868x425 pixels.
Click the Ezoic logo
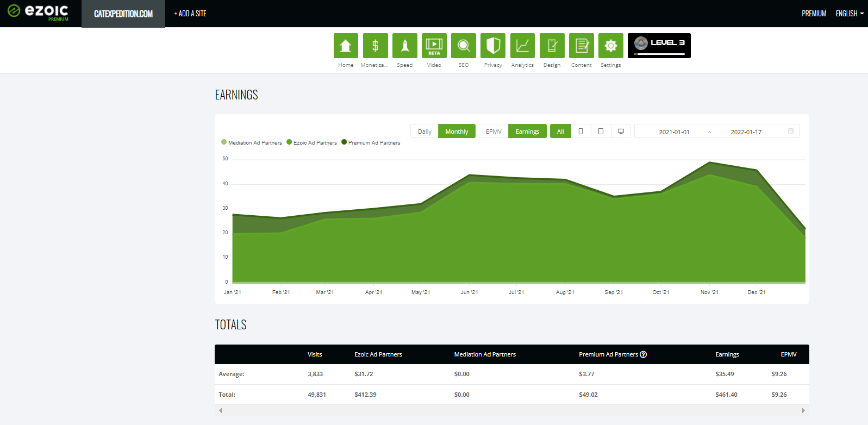point(38,12)
